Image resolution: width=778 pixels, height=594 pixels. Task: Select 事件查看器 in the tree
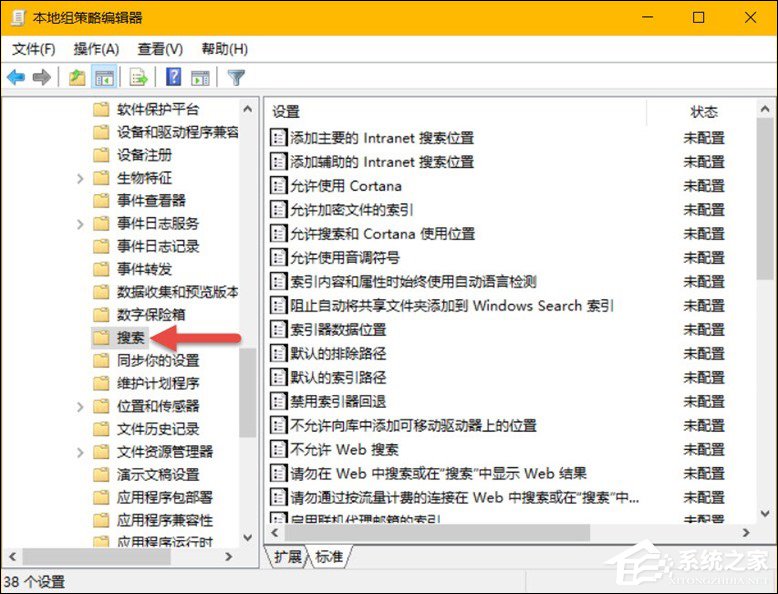click(151, 200)
